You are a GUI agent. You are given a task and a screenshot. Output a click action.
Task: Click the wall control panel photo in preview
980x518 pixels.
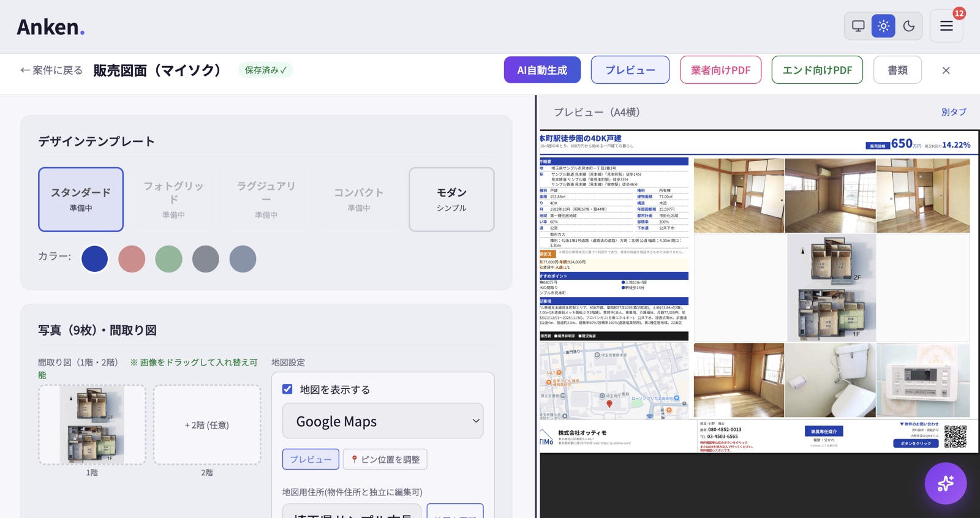point(923,380)
